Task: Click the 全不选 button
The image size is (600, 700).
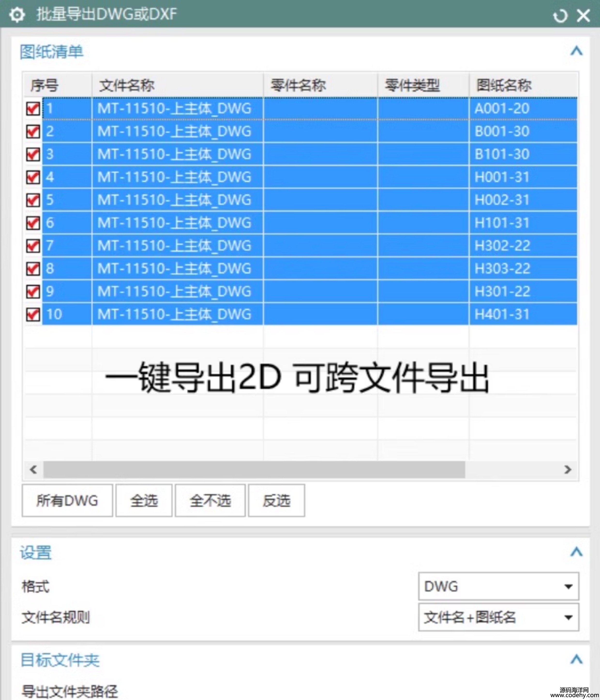Action: [x=210, y=500]
